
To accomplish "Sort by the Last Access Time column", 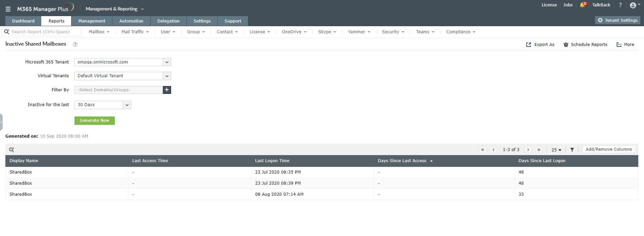I will (x=150, y=161).
